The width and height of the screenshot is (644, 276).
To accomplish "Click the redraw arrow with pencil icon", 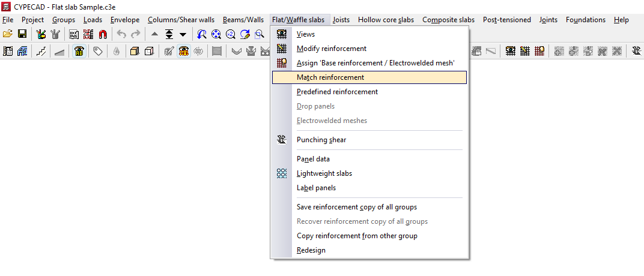I will pos(245,34).
